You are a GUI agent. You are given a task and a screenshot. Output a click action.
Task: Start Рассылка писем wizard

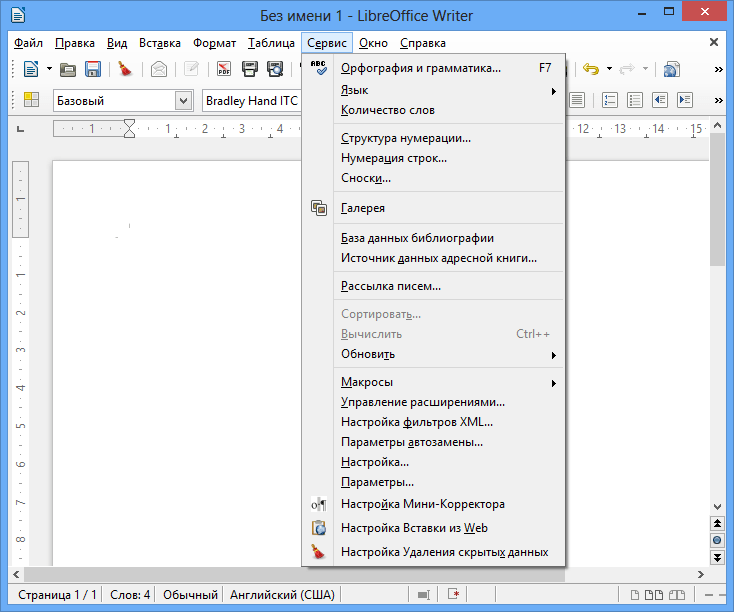(434, 286)
